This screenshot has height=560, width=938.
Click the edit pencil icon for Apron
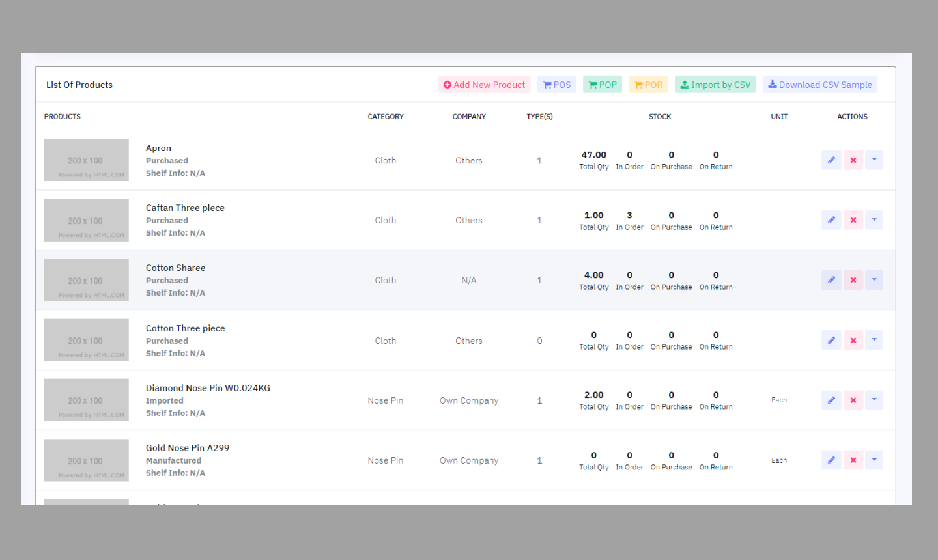tap(831, 160)
